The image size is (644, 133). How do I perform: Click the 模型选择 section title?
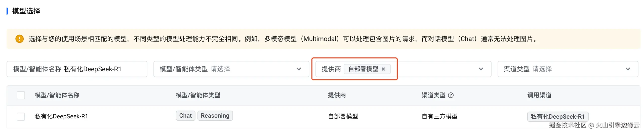(26, 11)
